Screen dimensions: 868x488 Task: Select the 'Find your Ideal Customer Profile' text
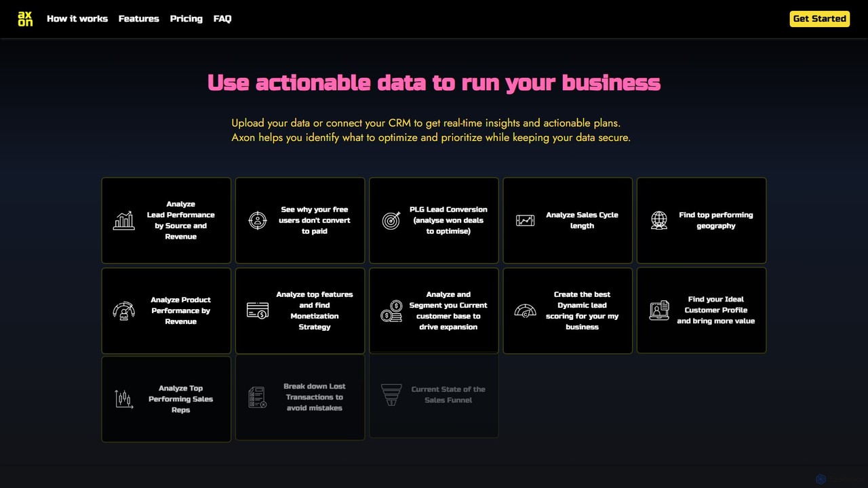pyautogui.click(x=716, y=310)
